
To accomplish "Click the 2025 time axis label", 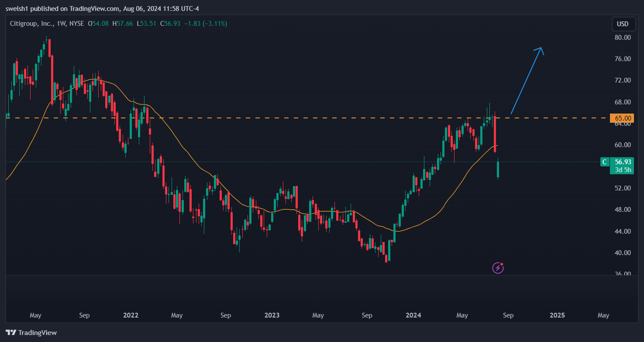I will (557, 315).
